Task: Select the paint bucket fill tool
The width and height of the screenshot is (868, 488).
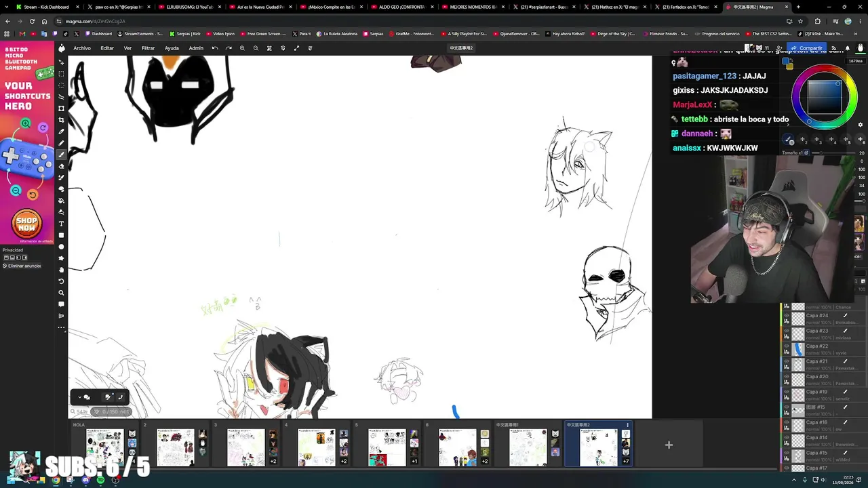Action: (61, 201)
